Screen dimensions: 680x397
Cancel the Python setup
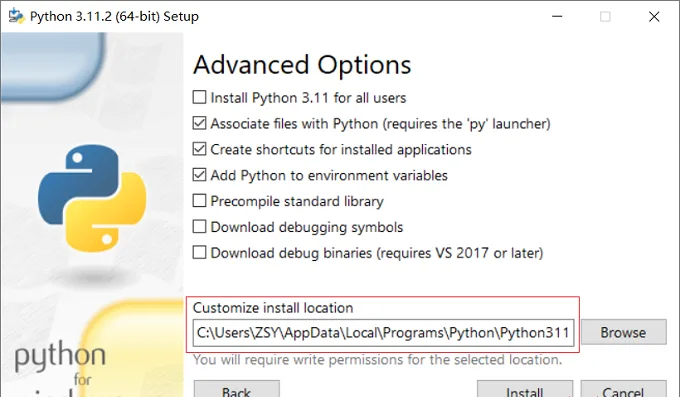pos(623,389)
